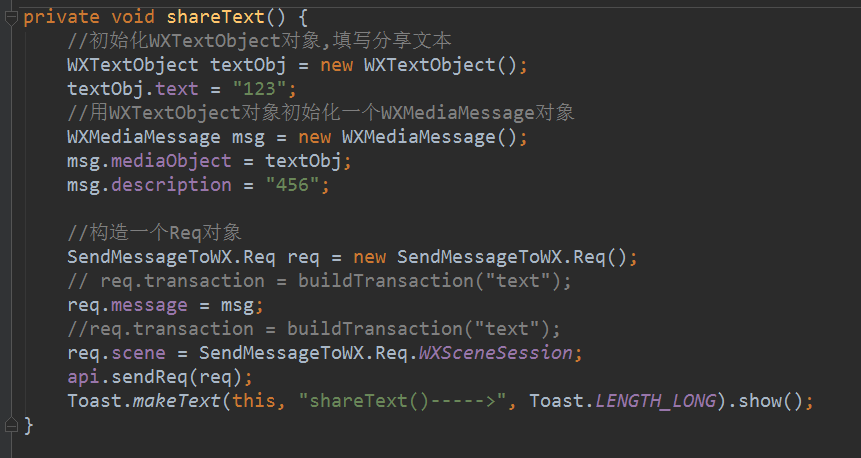This screenshot has width=861, height=458.
Task: Click the LENGTH_LONG constant
Action: (655, 401)
